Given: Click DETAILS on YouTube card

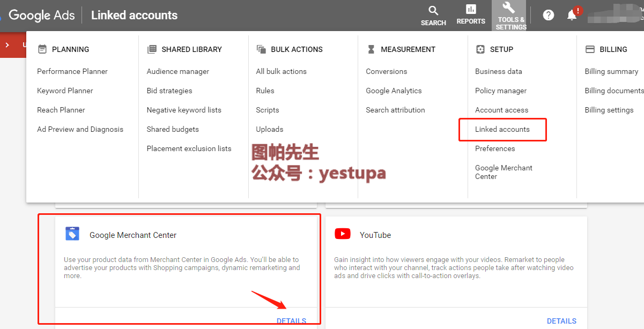Looking at the screenshot, I should pyautogui.click(x=561, y=321).
